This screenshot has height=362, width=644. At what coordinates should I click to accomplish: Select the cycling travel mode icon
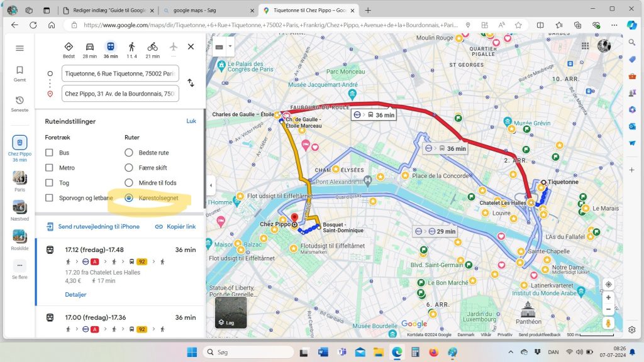tap(152, 48)
